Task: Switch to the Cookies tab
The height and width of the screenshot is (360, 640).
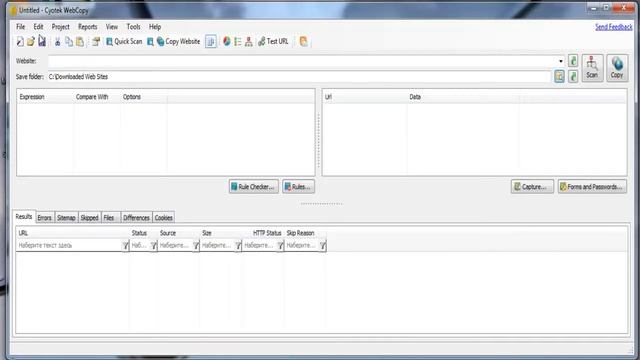Action: coord(164,218)
